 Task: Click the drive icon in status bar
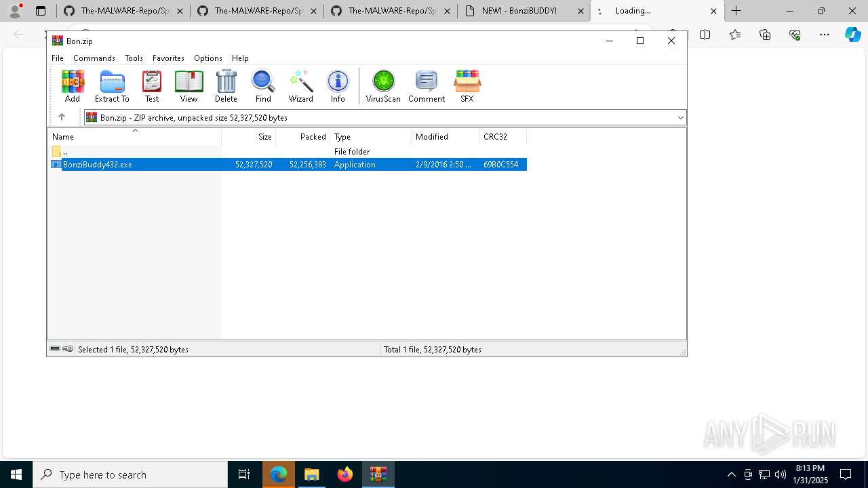tap(55, 349)
